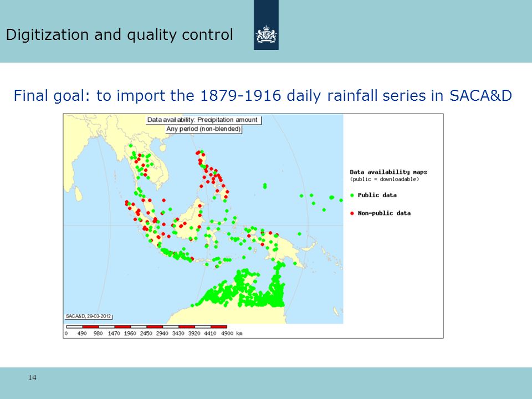Click the 'Public data' legend label
The height and width of the screenshot is (399, 532).
coord(377,195)
